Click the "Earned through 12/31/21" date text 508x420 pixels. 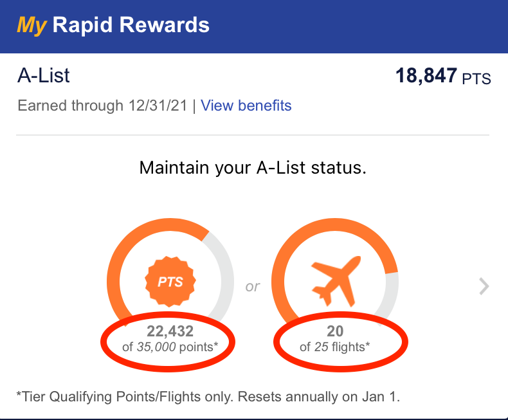click(x=106, y=105)
